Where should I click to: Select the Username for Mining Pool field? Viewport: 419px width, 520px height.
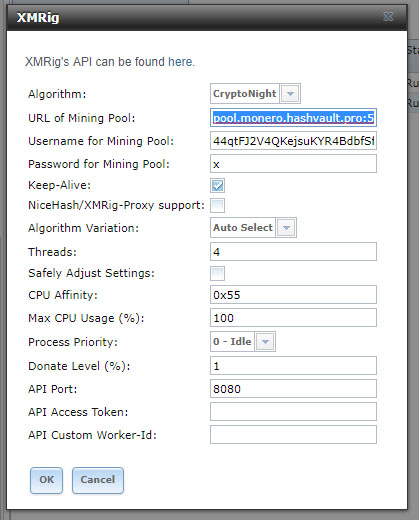pos(293,141)
